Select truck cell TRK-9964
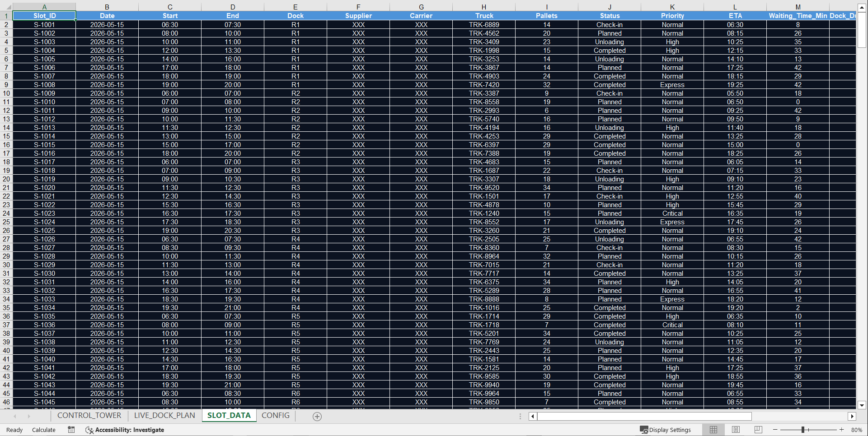 (484, 394)
